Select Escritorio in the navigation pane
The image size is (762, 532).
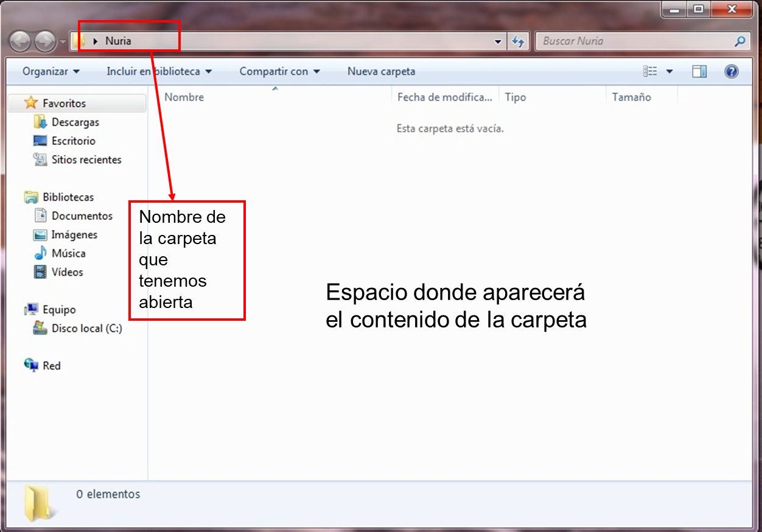pyautogui.click(x=73, y=141)
